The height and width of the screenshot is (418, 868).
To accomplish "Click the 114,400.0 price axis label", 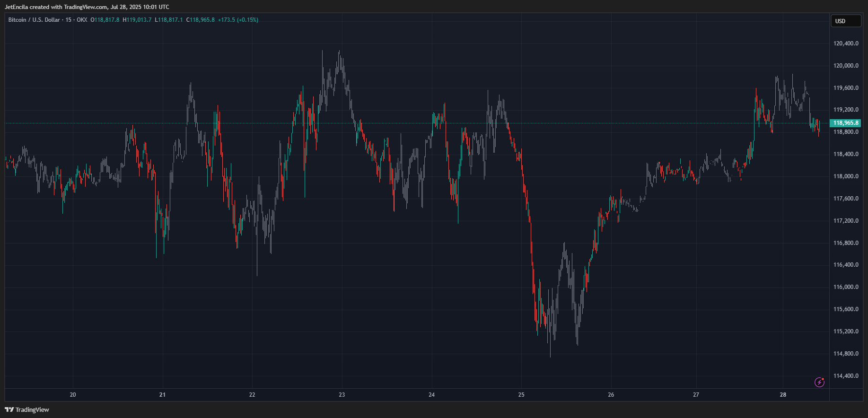I will (846, 376).
